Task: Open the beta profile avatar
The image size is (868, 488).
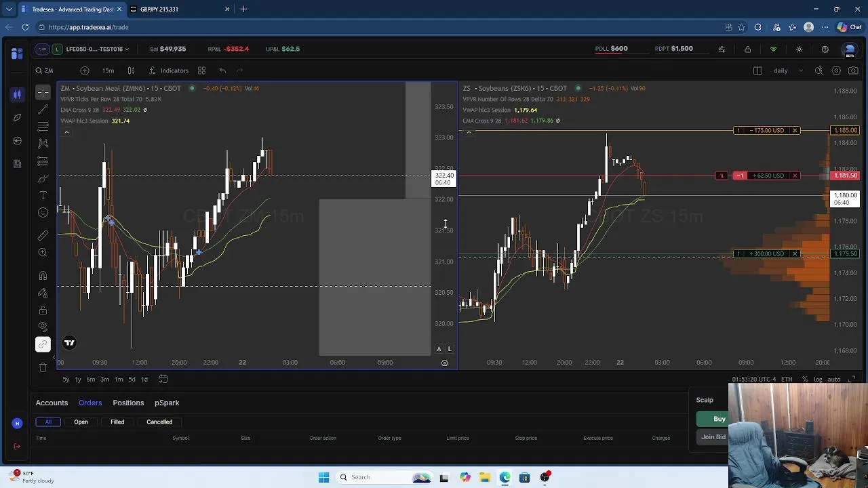Action: click(x=849, y=49)
